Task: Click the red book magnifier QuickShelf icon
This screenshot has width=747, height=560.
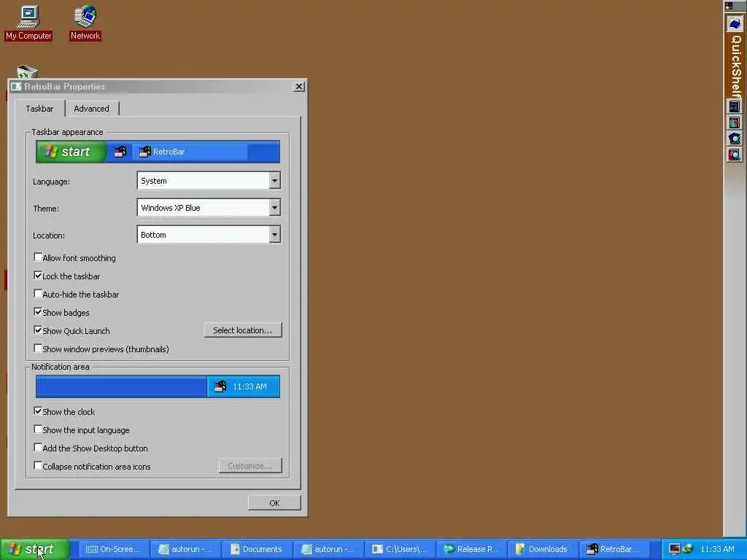Action: 734,155
